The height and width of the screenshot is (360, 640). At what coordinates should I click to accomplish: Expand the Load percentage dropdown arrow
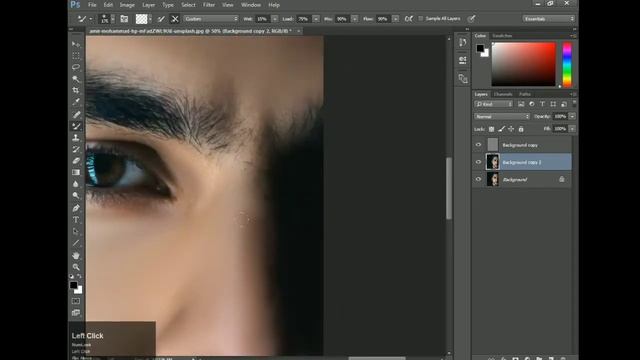pyautogui.click(x=316, y=19)
